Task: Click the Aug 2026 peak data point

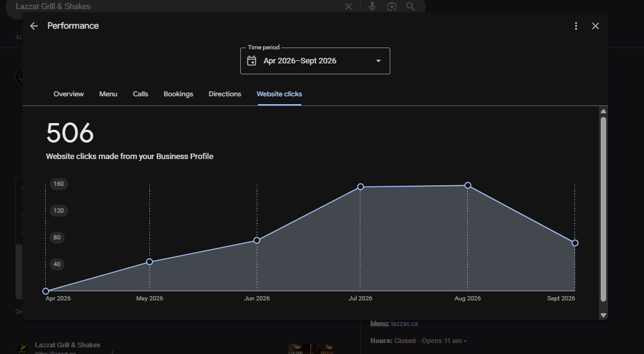Action: pos(468,185)
